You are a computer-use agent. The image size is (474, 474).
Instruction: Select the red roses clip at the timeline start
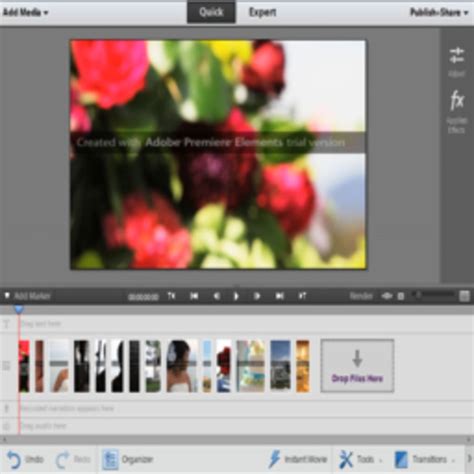pyautogui.click(x=24, y=366)
